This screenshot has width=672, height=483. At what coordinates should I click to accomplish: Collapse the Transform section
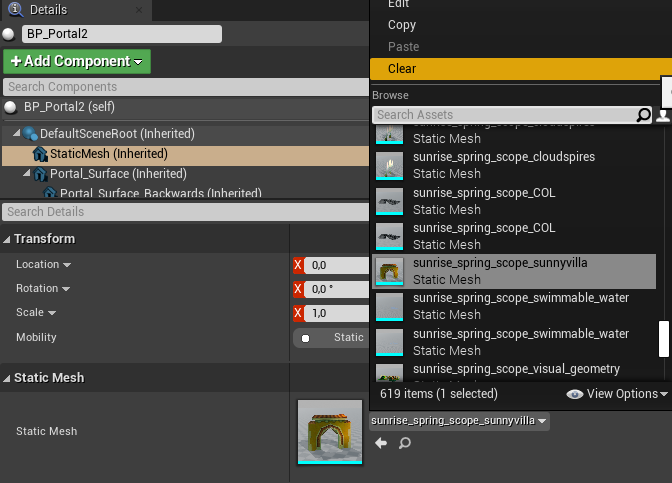[x=6, y=239]
